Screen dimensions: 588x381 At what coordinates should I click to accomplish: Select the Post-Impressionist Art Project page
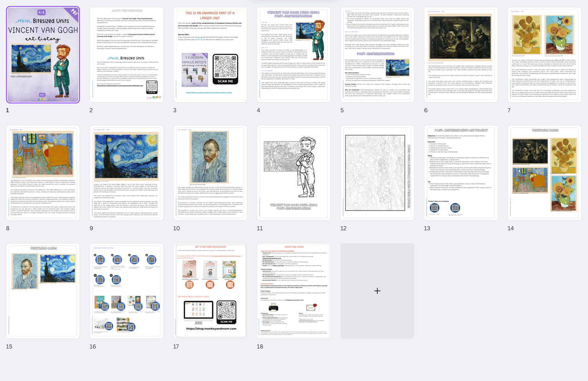pos(461,173)
